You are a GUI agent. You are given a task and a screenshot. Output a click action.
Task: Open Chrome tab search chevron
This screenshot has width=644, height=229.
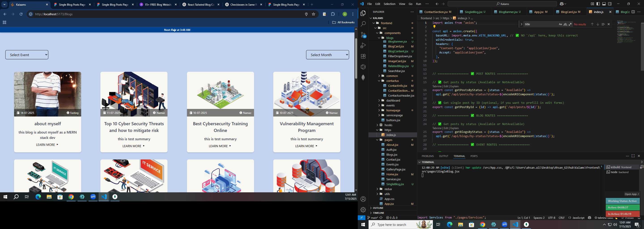[4, 4]
